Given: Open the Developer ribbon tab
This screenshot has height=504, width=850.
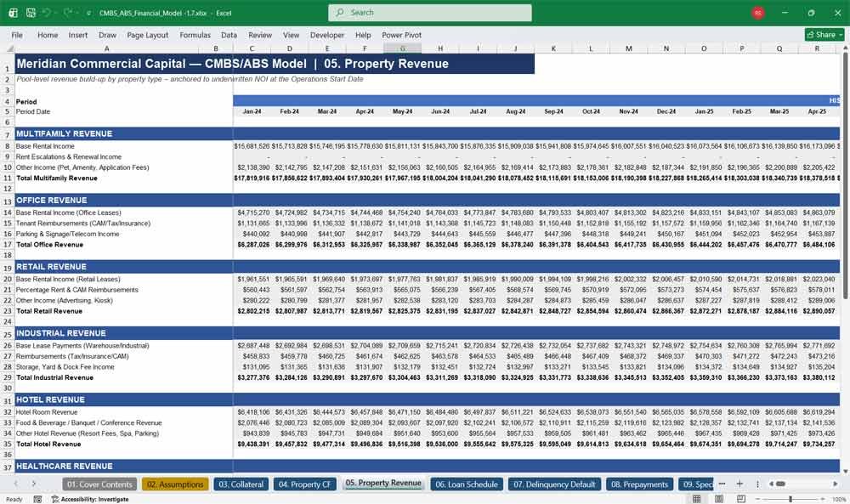Looking at the screenshot, I should [327, 35].
